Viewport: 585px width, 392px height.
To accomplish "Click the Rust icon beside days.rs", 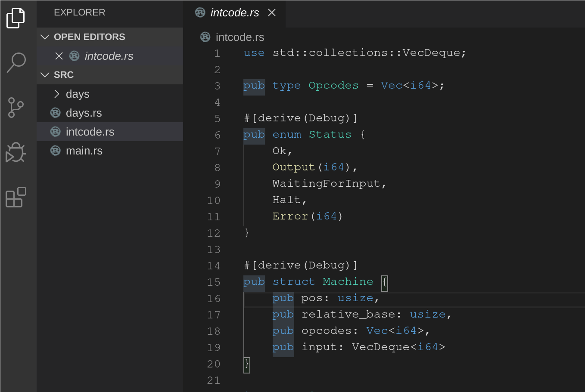I will [x=55, y=113].
